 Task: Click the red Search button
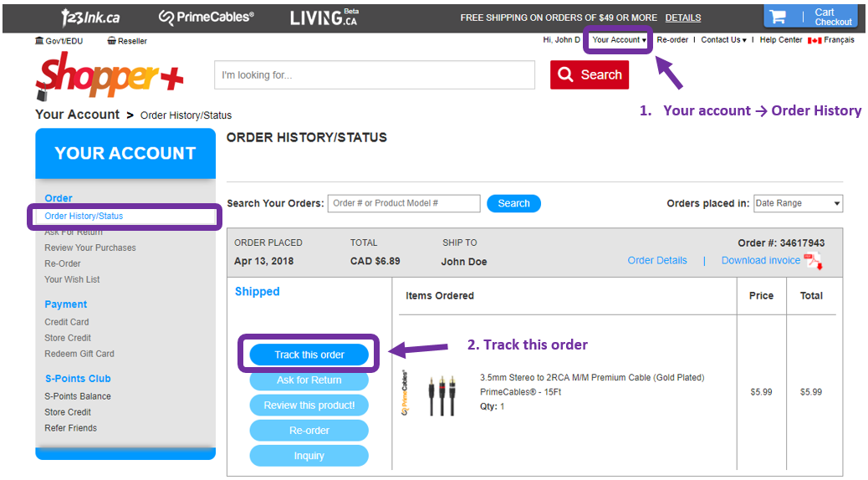(x=590, y=74)
